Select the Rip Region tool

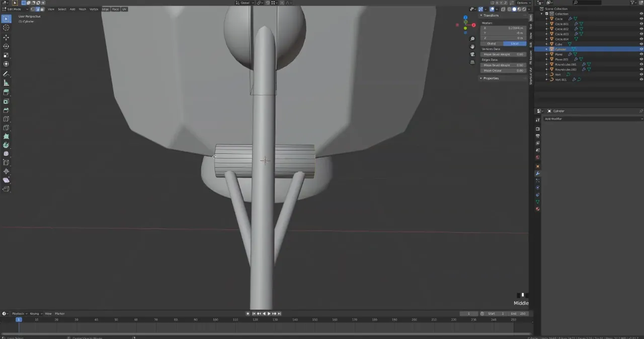point(6,189)
